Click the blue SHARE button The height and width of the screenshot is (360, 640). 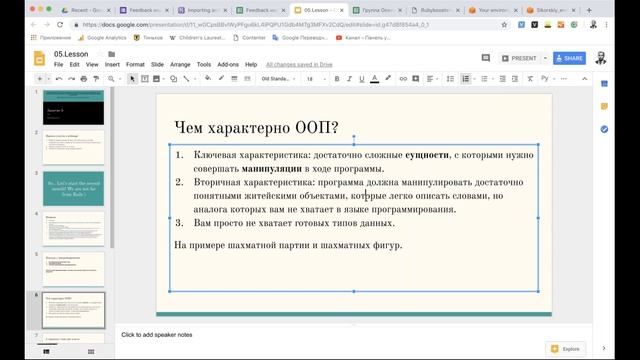point(569,58)
